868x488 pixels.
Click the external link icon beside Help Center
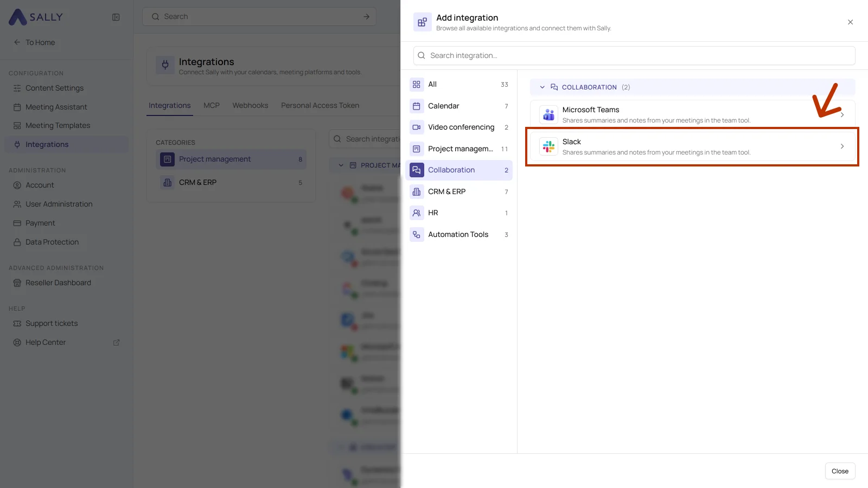point(116,343)
